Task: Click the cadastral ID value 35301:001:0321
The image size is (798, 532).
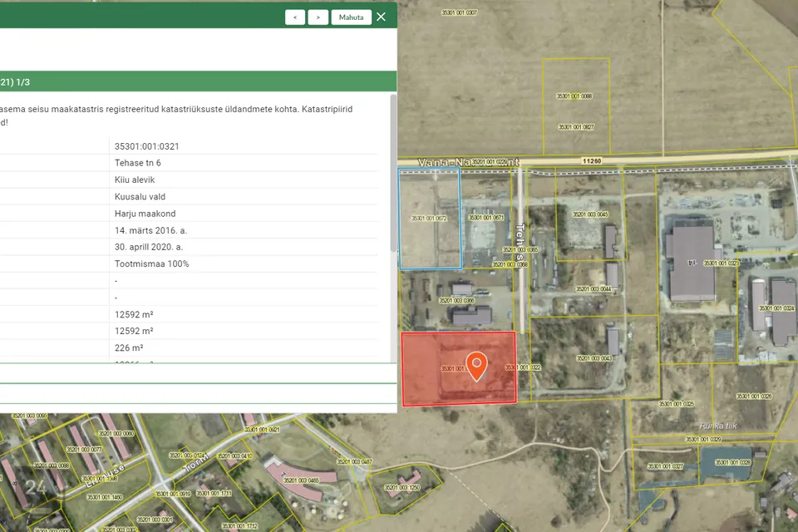Action: [147, 146]
